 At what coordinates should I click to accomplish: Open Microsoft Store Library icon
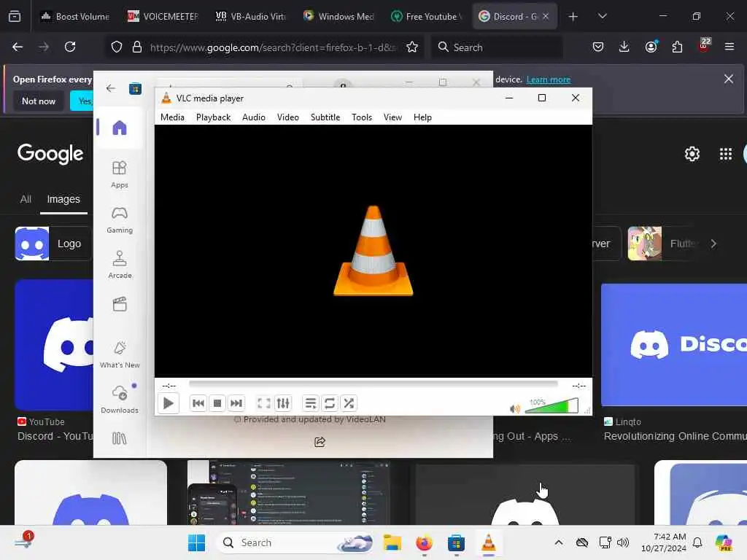pos(119,438)
